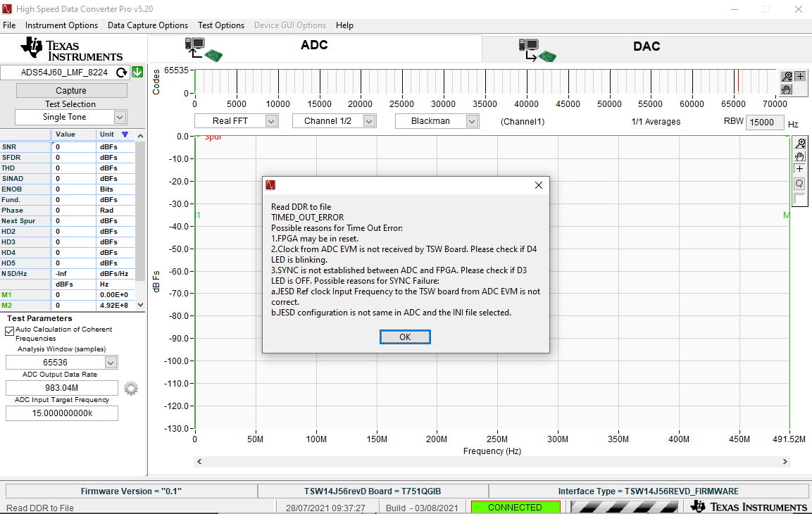Image resolution: width=812 pixels, height=514 pixels.
Task: Click OK in the timeout error dialog
Action: tap(405, 337)
